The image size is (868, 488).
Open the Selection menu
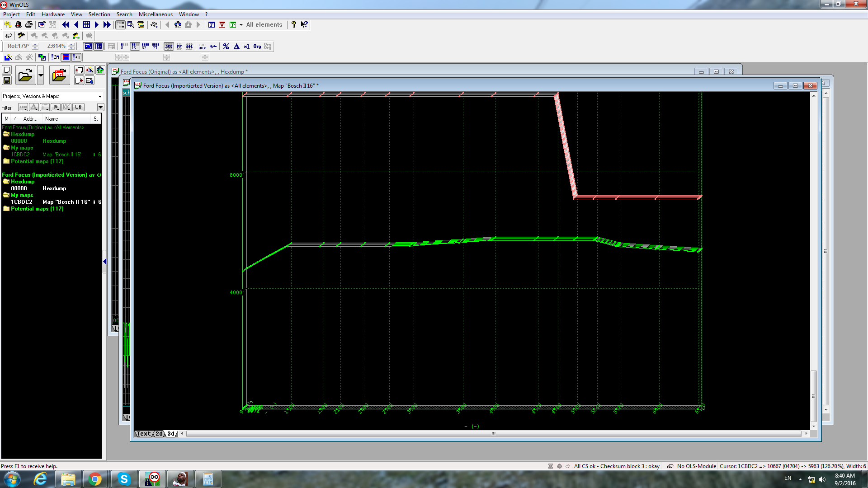pos(99,14)
